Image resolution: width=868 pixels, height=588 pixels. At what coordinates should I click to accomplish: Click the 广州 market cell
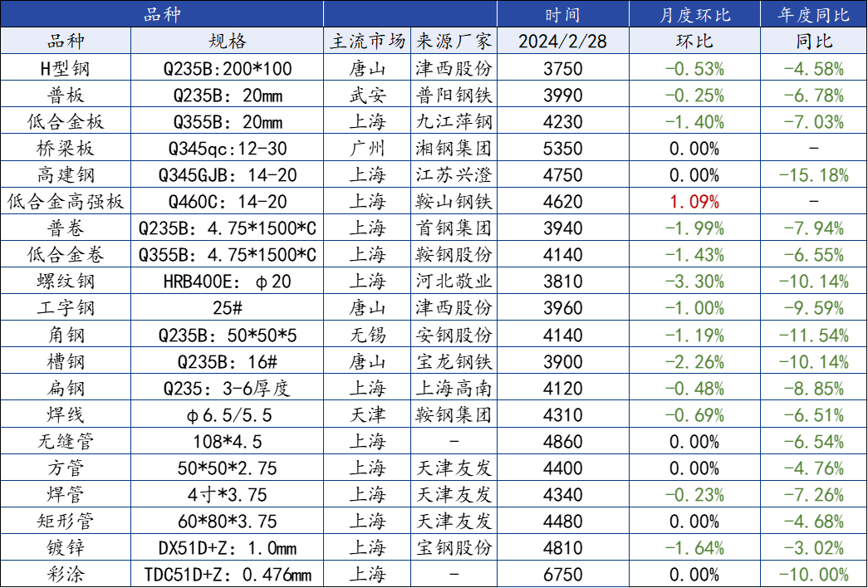[x=368, y=148]
